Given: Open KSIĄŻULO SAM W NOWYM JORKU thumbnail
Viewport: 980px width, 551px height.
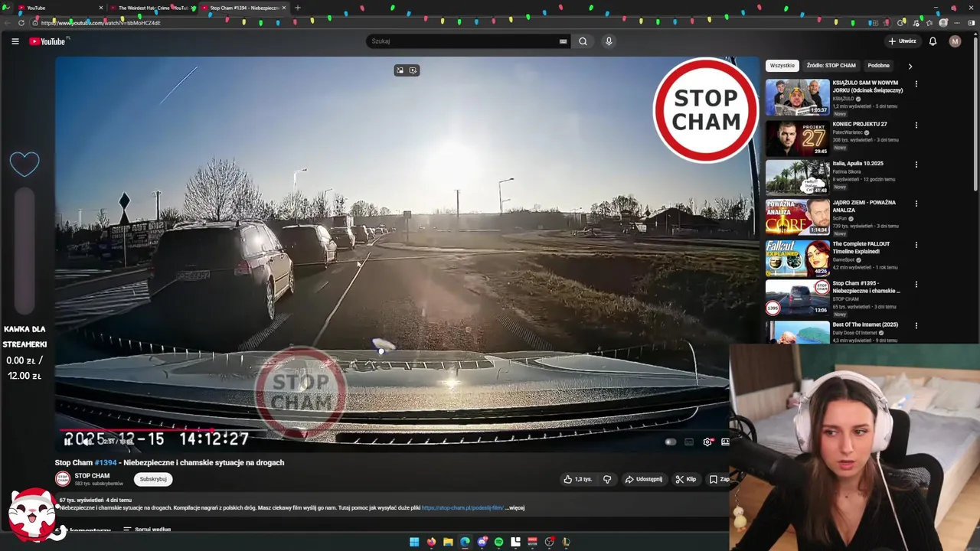Looking at the screenshot, I should 797,97.
